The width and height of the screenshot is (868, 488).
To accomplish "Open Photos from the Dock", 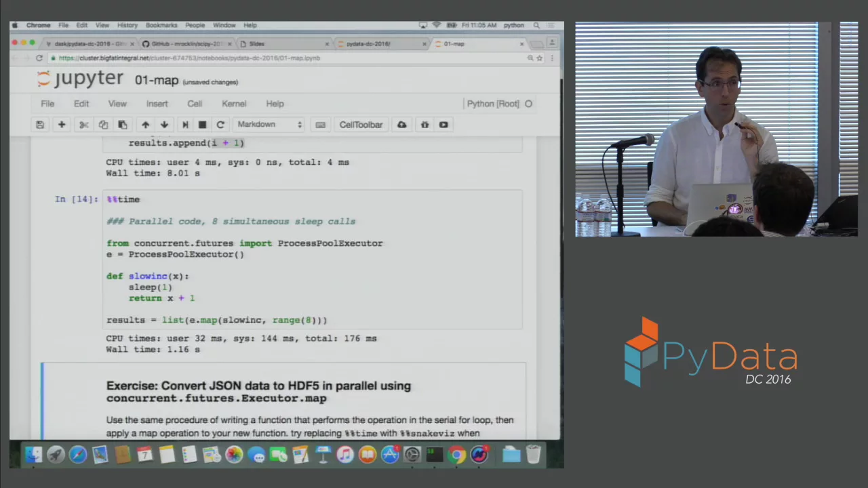I will click(234, 455).
